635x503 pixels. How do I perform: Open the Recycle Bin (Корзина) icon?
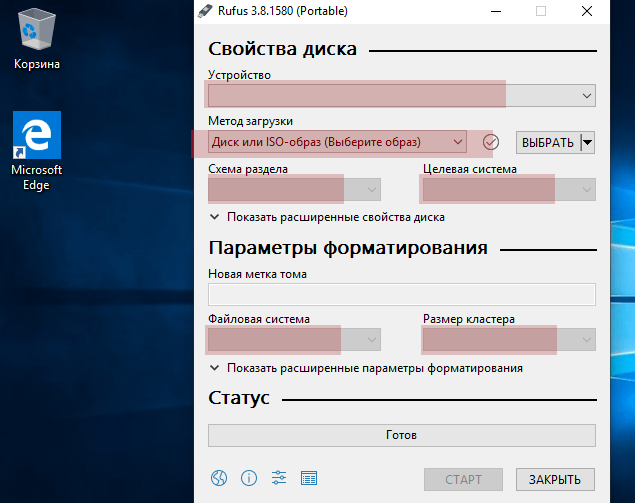(x=37, y=40)
